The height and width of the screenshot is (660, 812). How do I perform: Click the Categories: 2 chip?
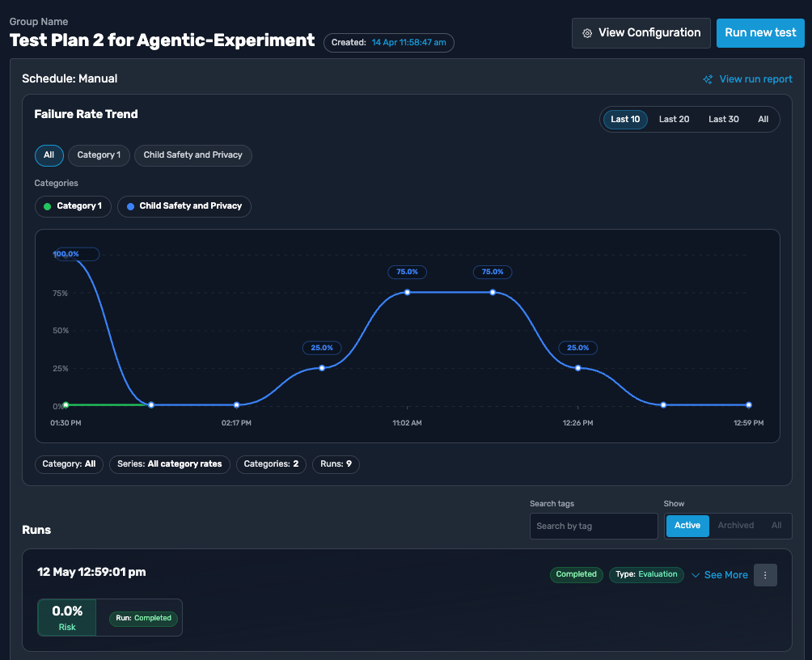pos(271,463)
